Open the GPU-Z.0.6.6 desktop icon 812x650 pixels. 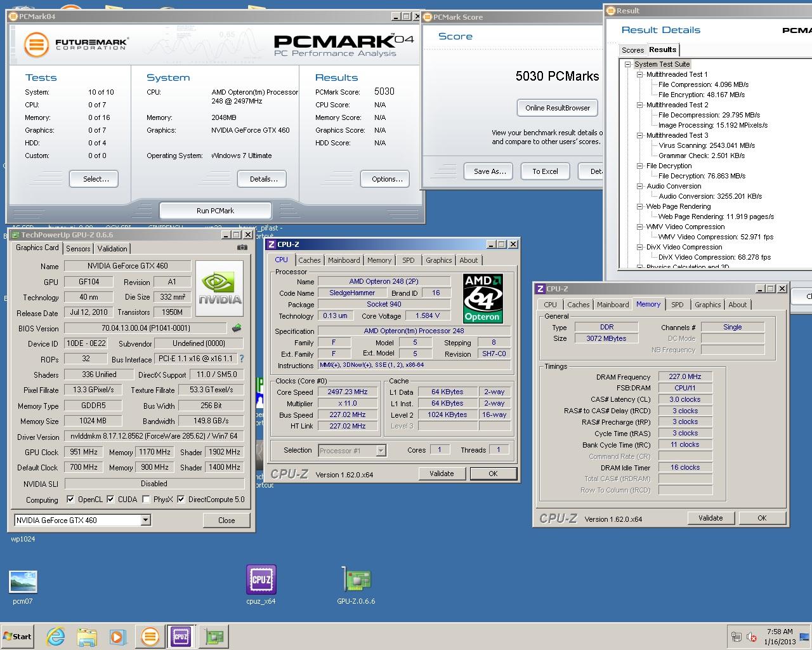(356, 585)
